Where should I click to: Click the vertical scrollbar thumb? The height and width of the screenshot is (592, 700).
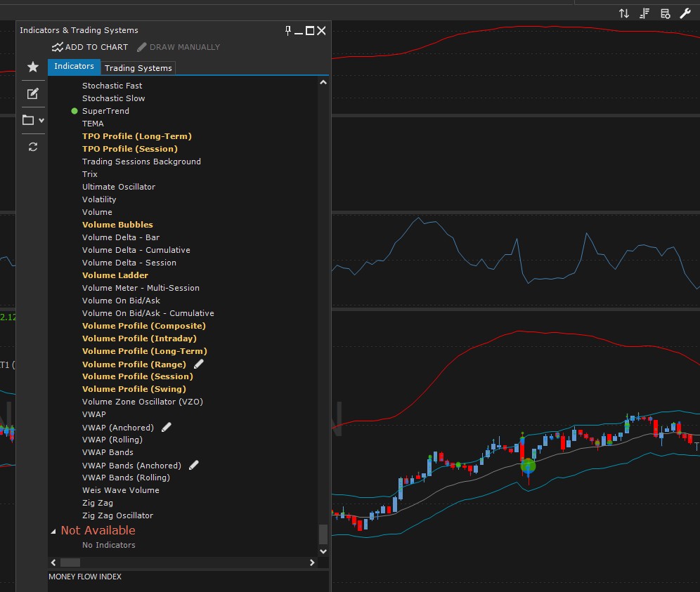tap(323, 534)
